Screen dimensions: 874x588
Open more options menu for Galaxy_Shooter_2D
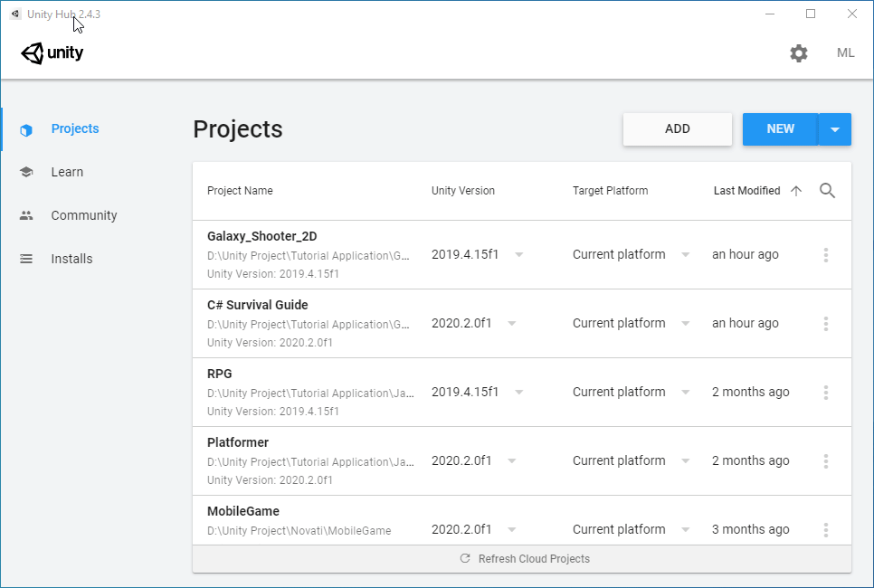tap(826, 255)
